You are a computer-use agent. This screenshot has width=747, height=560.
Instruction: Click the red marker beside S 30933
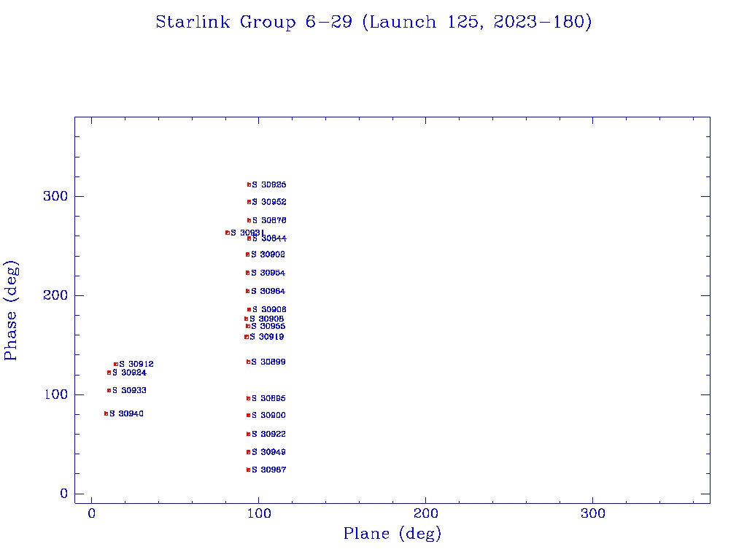[x=109, y=391]
